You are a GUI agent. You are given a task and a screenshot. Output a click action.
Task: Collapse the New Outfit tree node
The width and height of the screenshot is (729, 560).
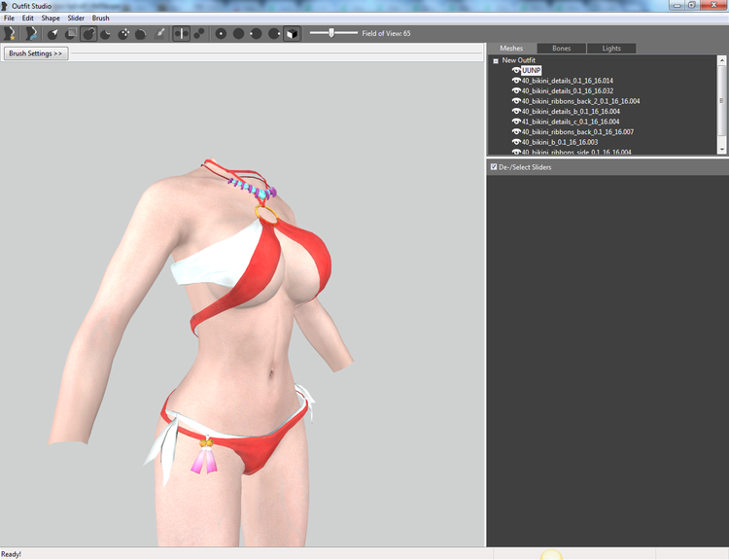coord(496,61)
